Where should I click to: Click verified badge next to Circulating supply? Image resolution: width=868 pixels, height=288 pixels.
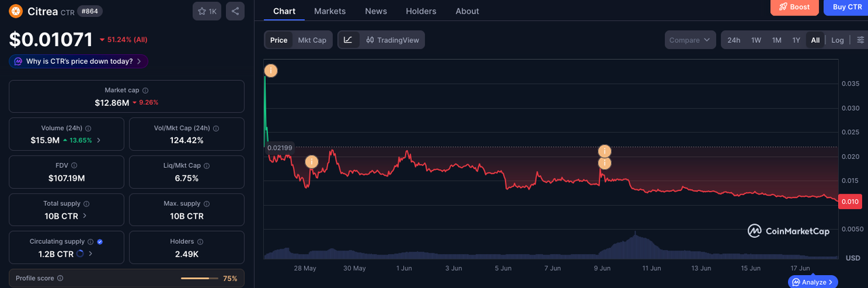100,242
